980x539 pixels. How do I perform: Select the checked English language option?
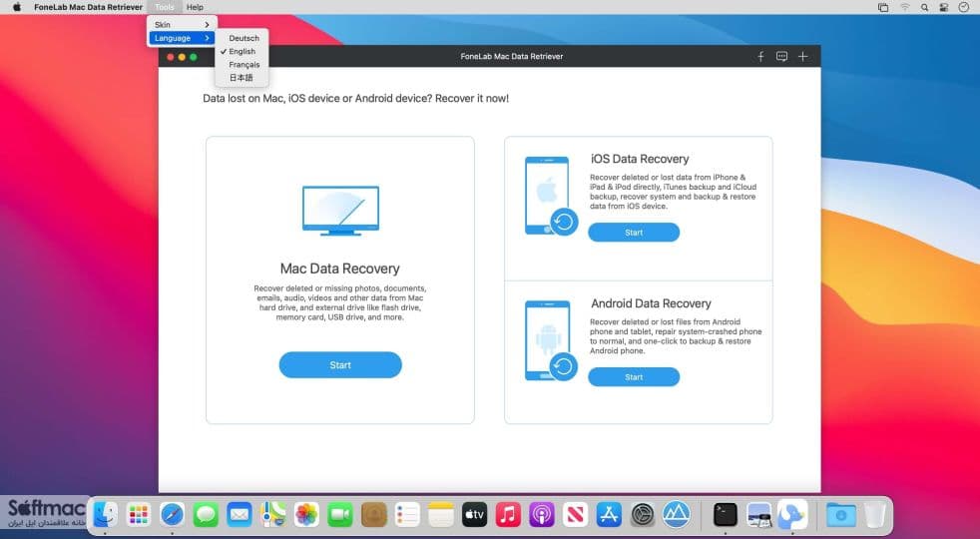pos(242,51)
